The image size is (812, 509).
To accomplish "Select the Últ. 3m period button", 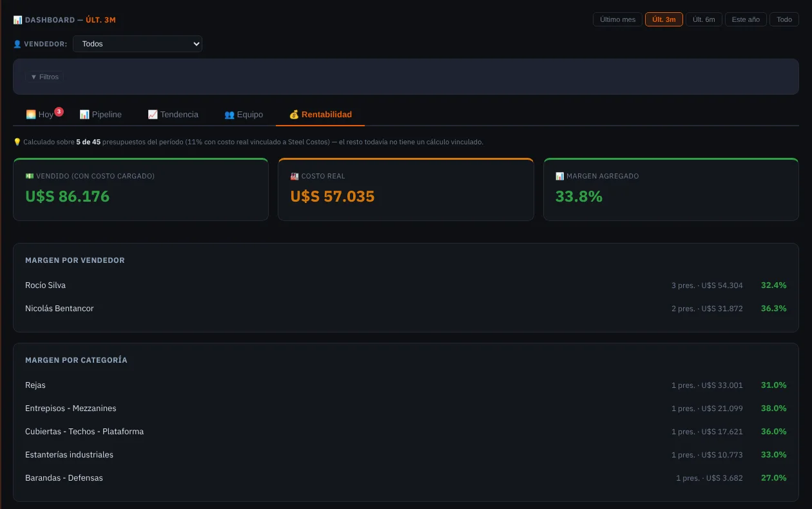I will [x=664, y=19].
